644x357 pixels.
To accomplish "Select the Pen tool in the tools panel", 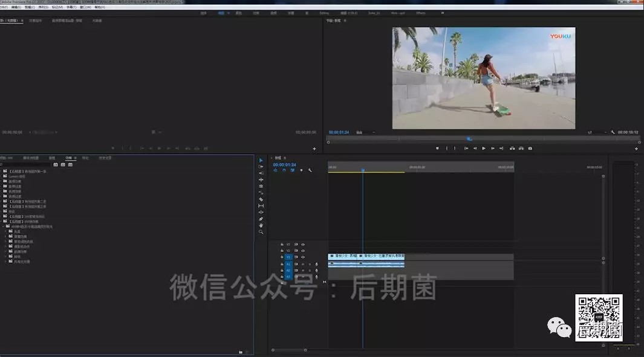I will [x=261, y=219].
